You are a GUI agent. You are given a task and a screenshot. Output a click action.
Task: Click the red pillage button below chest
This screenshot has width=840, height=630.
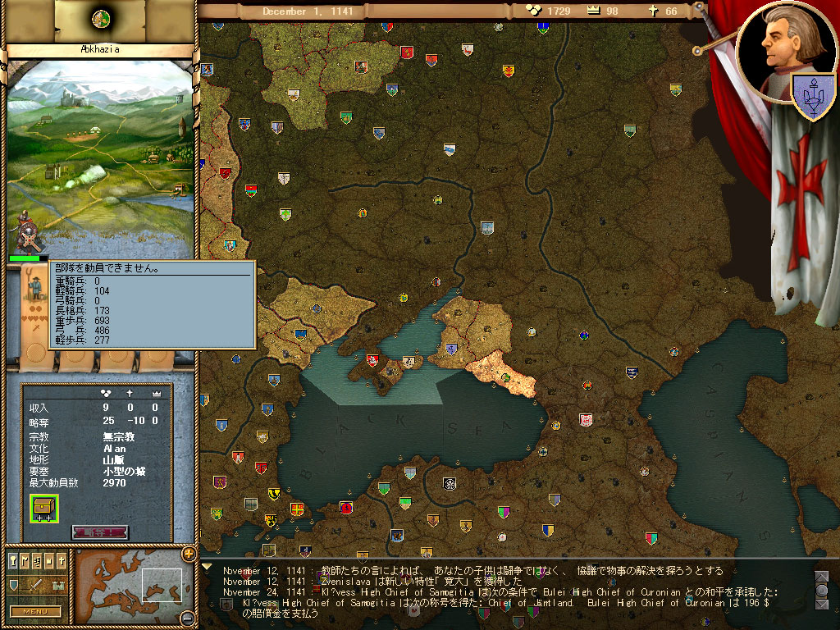click(x=100, y=532)
